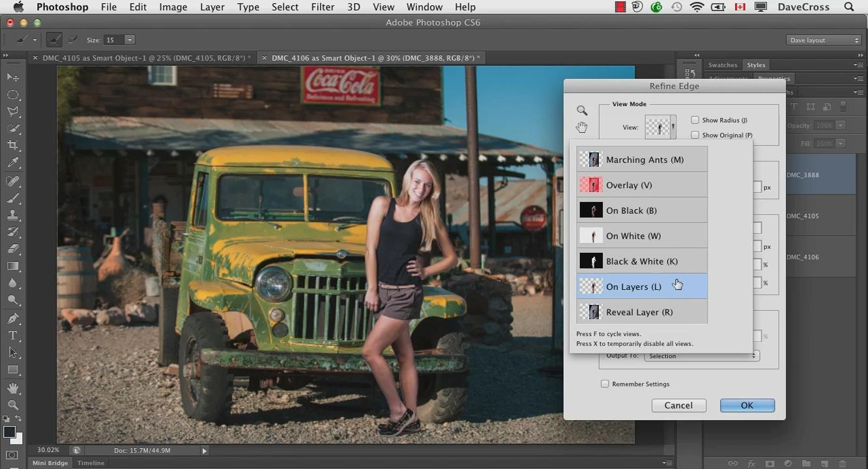Choose the Overlay (V) view option
Screen dimensions: 868x469
pos(642,185)
